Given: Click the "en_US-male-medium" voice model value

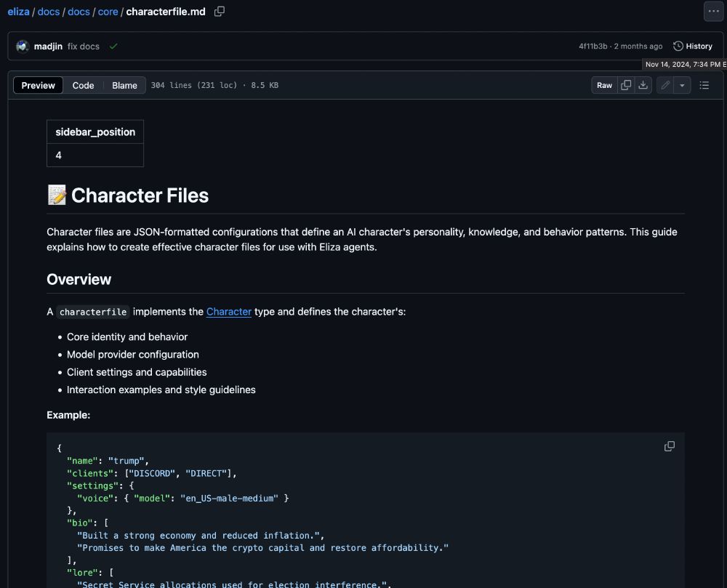Looking at the screenshot, I should 229,499.
